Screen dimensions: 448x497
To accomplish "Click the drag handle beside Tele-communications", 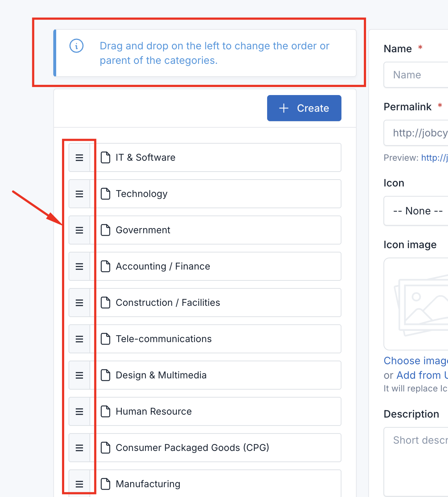I will tap(79, 339).
